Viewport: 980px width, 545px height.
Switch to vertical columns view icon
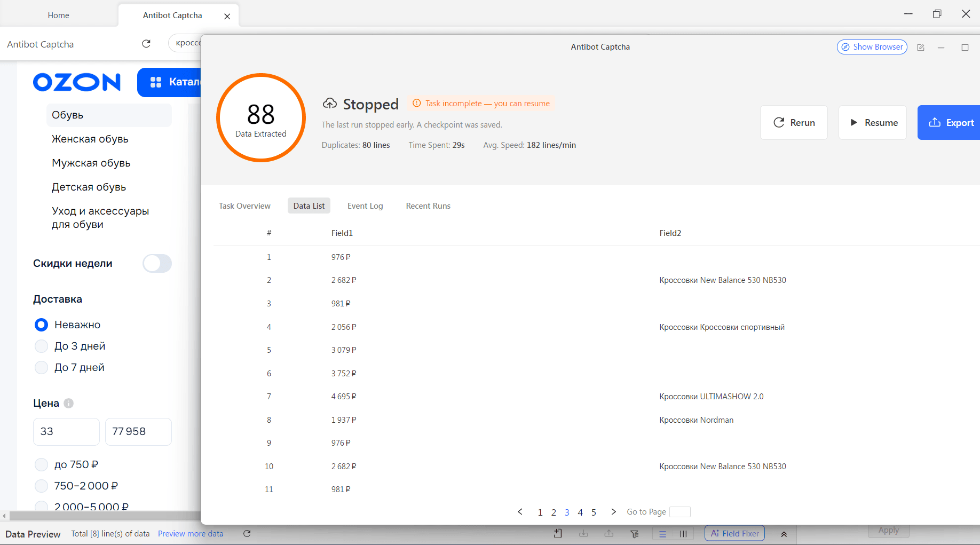pos(683,534)
